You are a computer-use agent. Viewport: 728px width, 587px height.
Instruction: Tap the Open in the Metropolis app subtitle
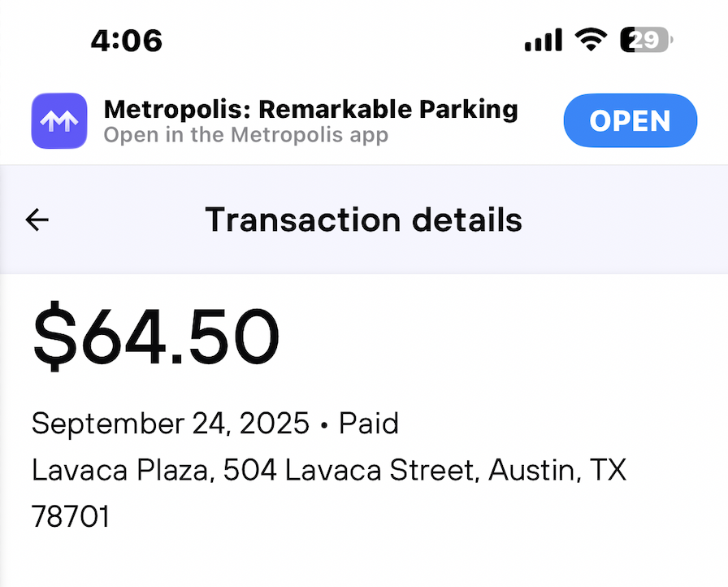[245, 135]
